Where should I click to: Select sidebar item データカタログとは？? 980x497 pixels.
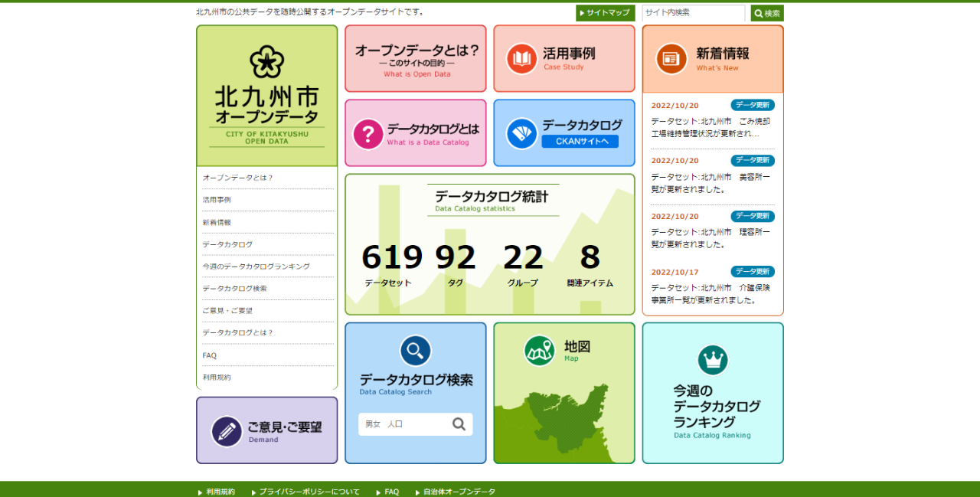(x=266, y=333)
